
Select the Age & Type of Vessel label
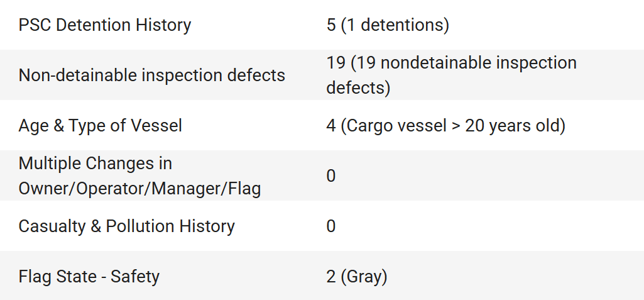pyautogui.click(x=101, y=125)
